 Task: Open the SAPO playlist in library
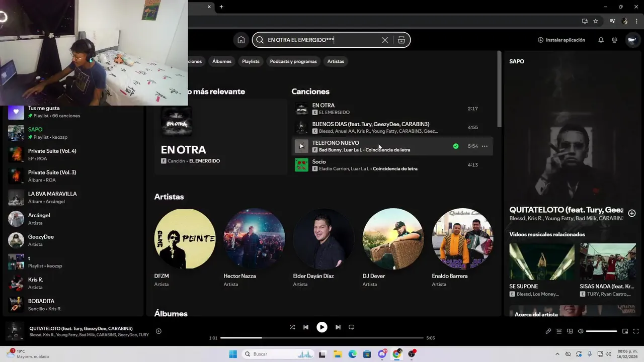[x=73, y=133]
